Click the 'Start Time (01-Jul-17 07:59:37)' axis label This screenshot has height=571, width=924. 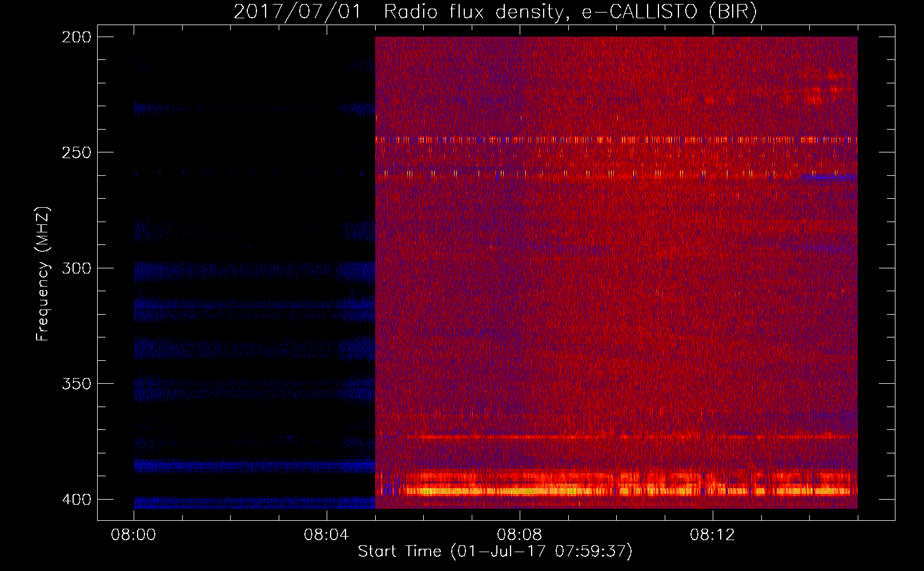[495, 551]
